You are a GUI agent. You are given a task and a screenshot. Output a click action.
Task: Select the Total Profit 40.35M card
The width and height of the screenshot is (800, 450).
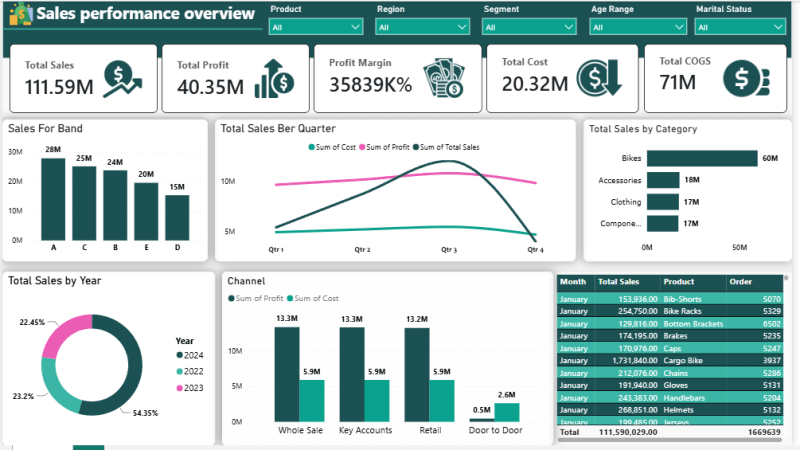[235, 78]
